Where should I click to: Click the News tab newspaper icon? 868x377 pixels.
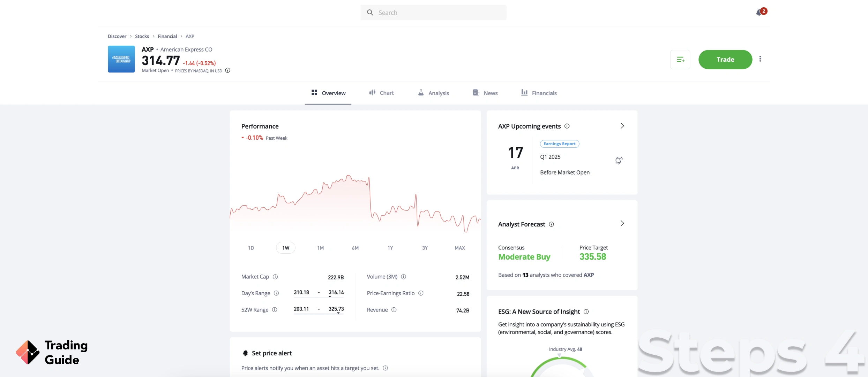(x=476, y=92)
